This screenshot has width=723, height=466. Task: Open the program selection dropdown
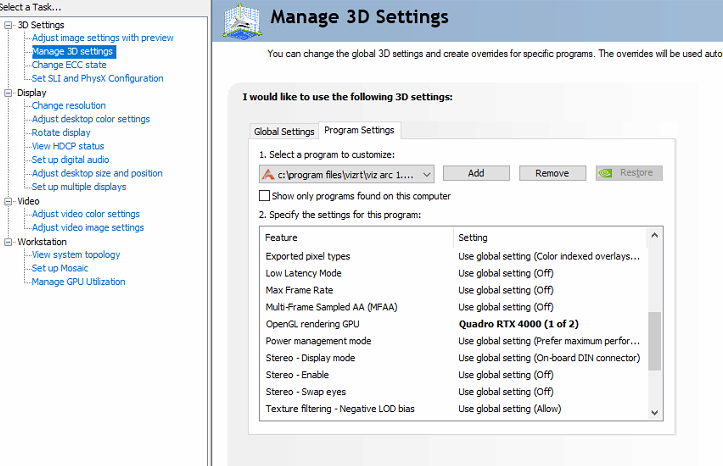(x=427, y=173)
